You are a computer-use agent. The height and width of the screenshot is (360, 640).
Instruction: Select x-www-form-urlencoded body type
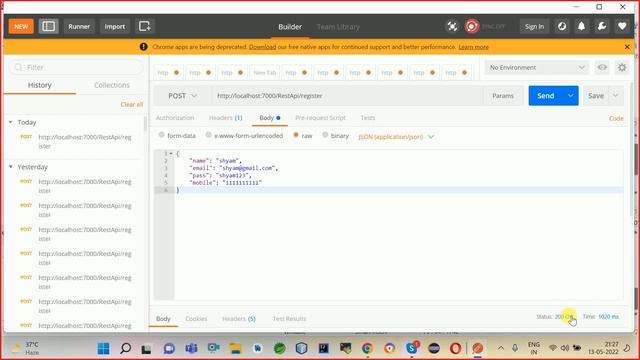tap(209, 135)
